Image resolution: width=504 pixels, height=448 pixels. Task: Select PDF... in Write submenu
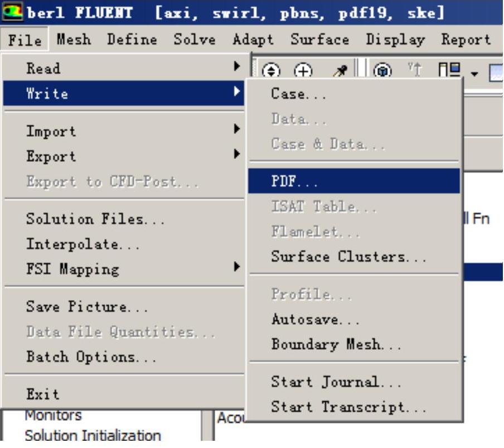[354, 181]
